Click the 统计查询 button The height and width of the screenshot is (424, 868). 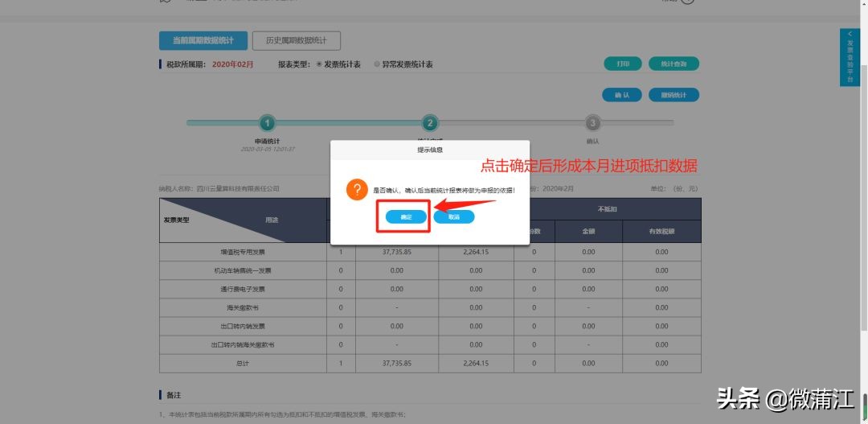coord(674,64)
